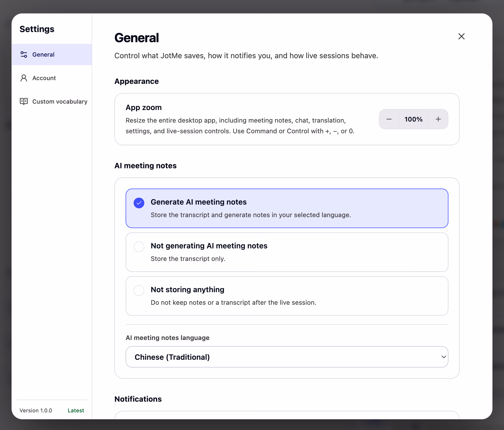Click the AI meeting notes section heading

[x=146, y=166]
